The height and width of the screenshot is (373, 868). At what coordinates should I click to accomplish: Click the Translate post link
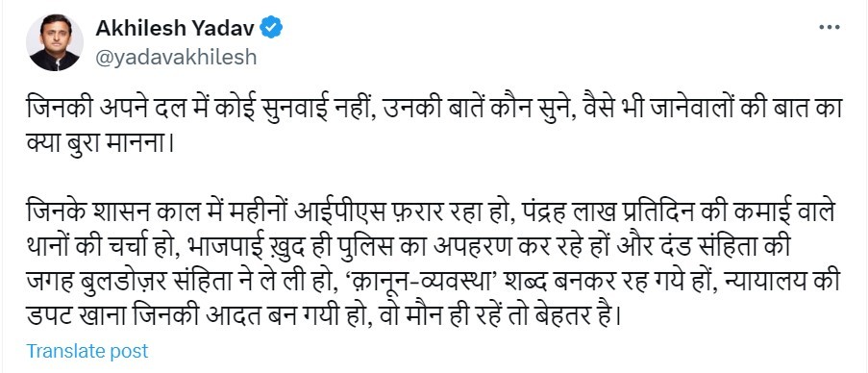[87, 351]
